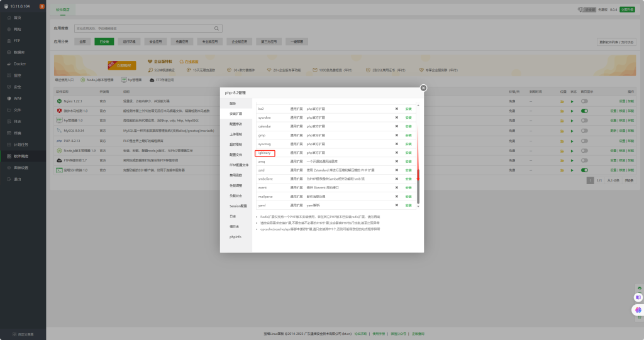The width and height of the screenshot is (644, 340).
Task: Open the frp管理器 recent-use shortcut
Action: coord(131,80)
